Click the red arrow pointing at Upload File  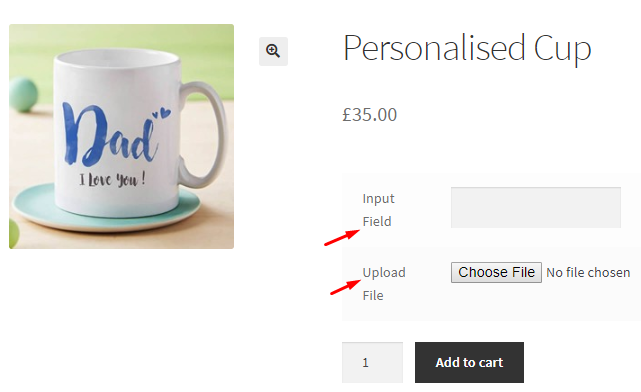coord(345,287)
